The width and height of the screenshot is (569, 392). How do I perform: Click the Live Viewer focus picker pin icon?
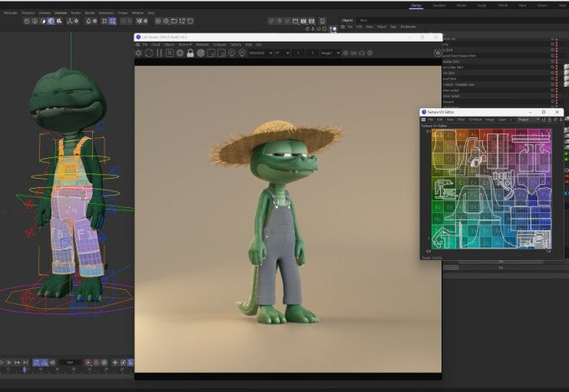(232, 53)
